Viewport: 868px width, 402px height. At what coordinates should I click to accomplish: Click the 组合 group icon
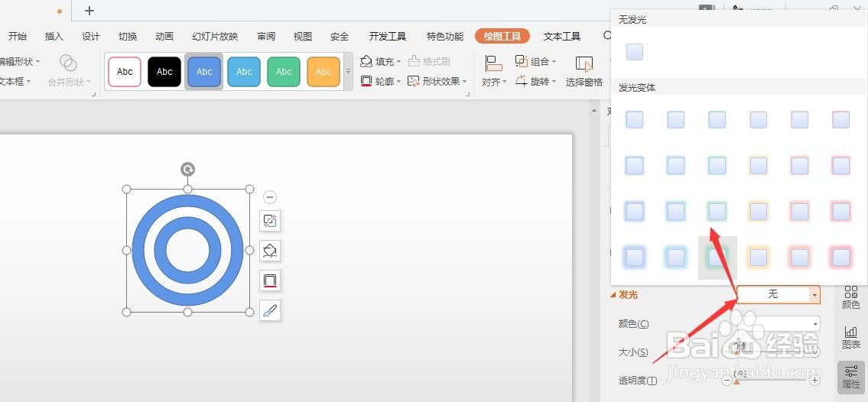tap(522, 61)
